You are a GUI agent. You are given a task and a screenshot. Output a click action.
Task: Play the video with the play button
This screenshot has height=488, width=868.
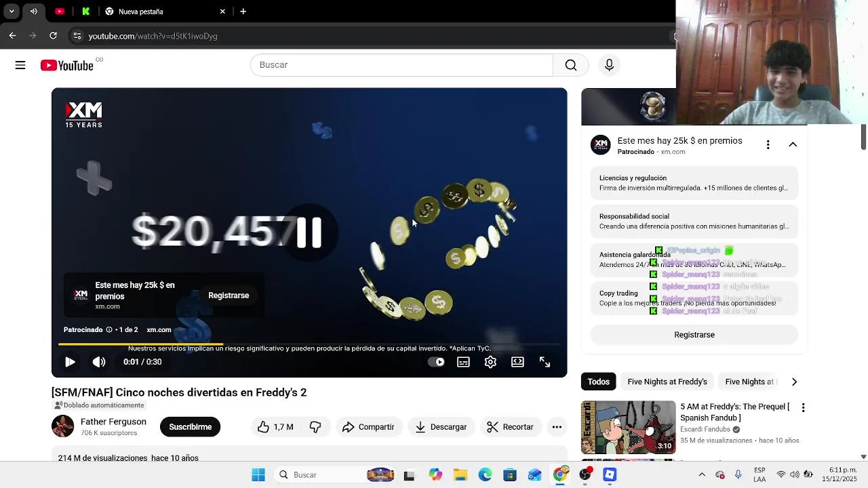(70, 362)
